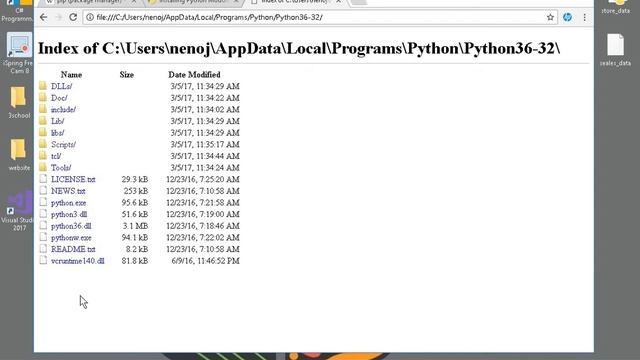Screen dimensions: 640x360
Task: Close the Installing Python Modules tab
Action: point(236,2)
